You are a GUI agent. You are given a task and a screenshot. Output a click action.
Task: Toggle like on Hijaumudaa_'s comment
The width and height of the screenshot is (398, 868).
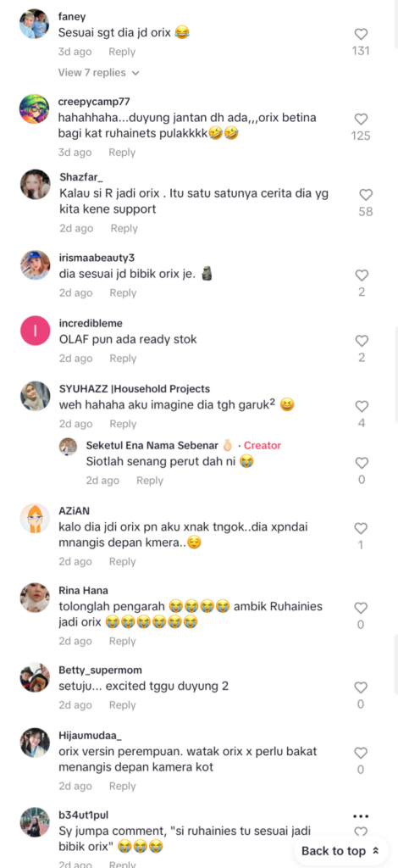[x=361, y=753]
